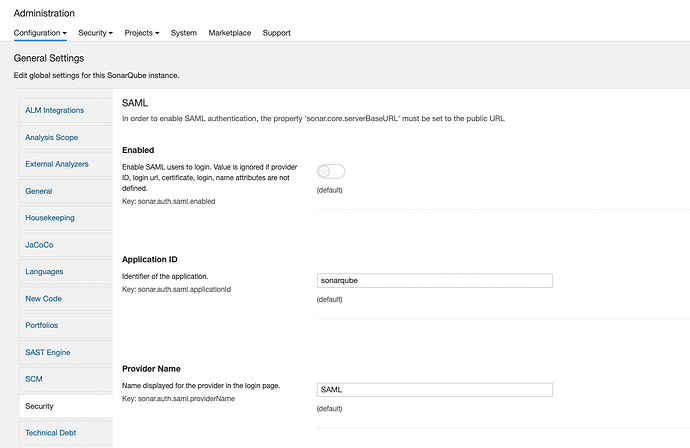Toggle the SAML Enabled switch

point(331,172)
